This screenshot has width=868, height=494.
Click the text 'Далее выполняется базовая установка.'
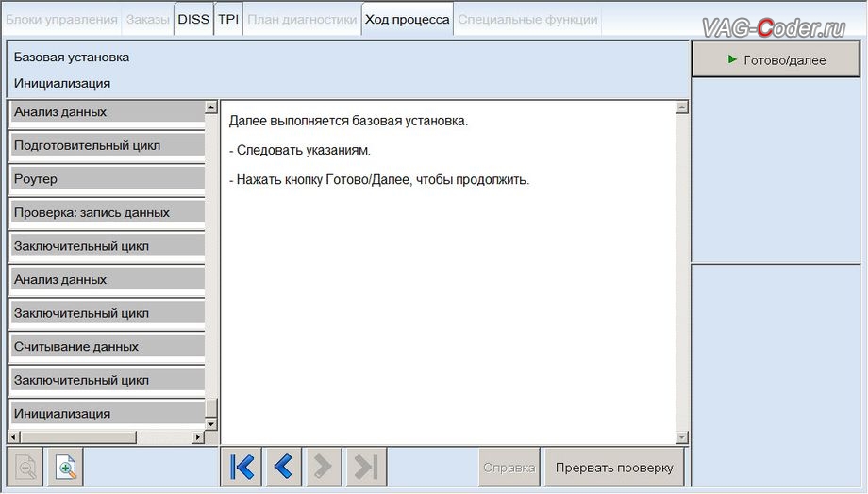348,121
